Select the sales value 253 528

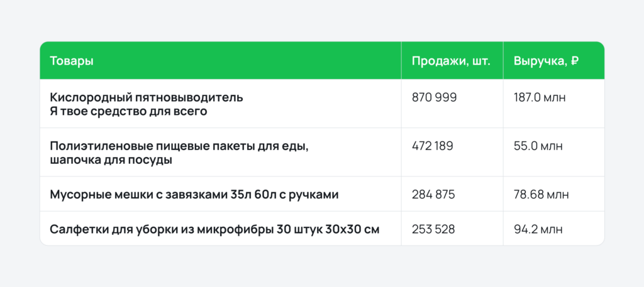click(x=433, y=229)
